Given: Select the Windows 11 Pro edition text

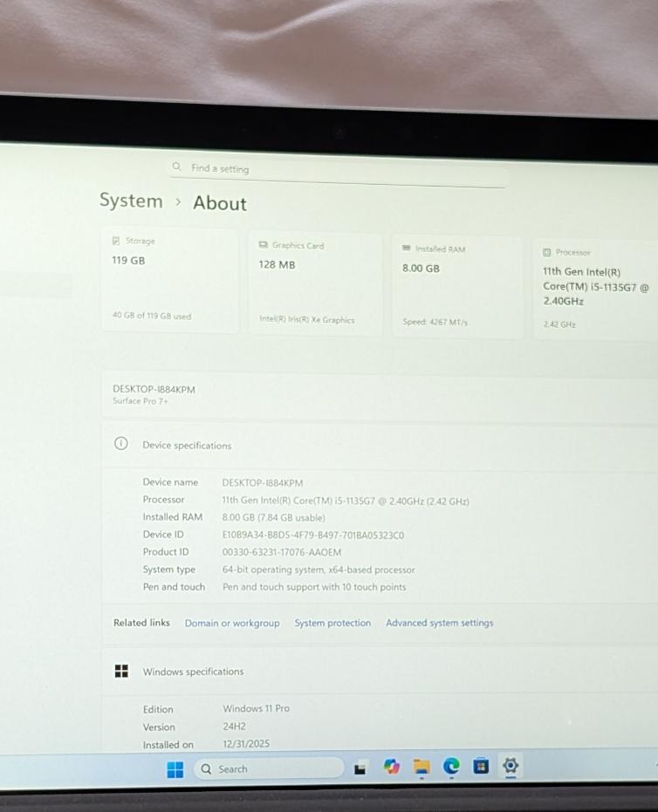Looking at the screenshot, I should (x=256, y=708).
